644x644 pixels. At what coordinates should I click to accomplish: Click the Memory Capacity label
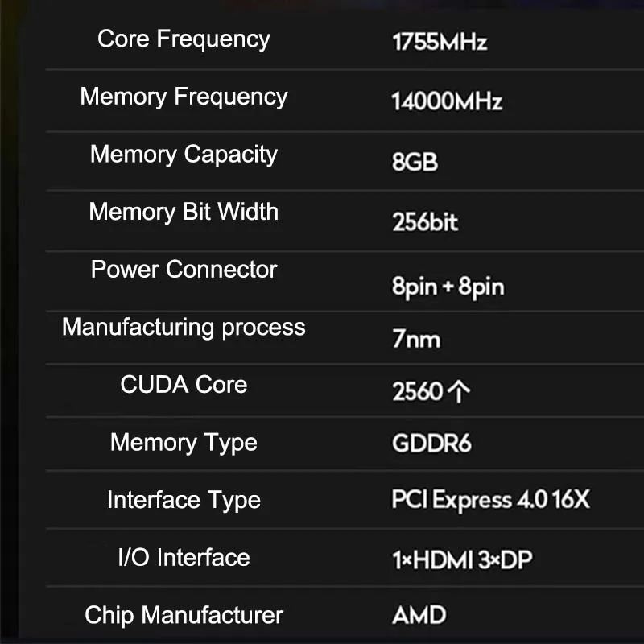tap(184, 155)
